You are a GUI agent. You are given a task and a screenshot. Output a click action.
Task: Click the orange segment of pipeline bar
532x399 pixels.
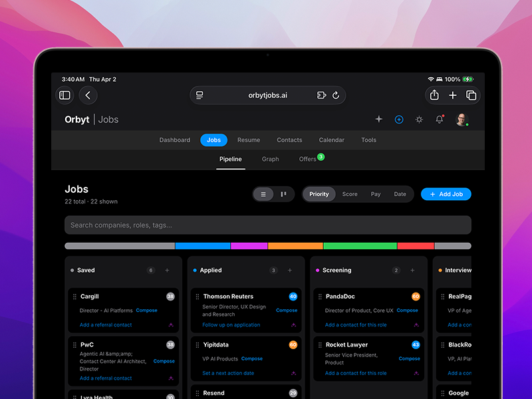click(295, 246)
